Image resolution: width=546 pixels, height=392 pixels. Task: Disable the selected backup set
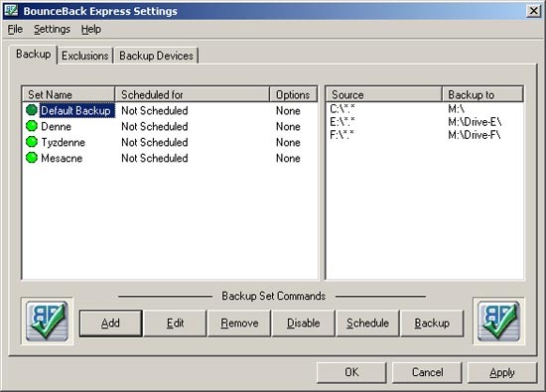(304, 324)
